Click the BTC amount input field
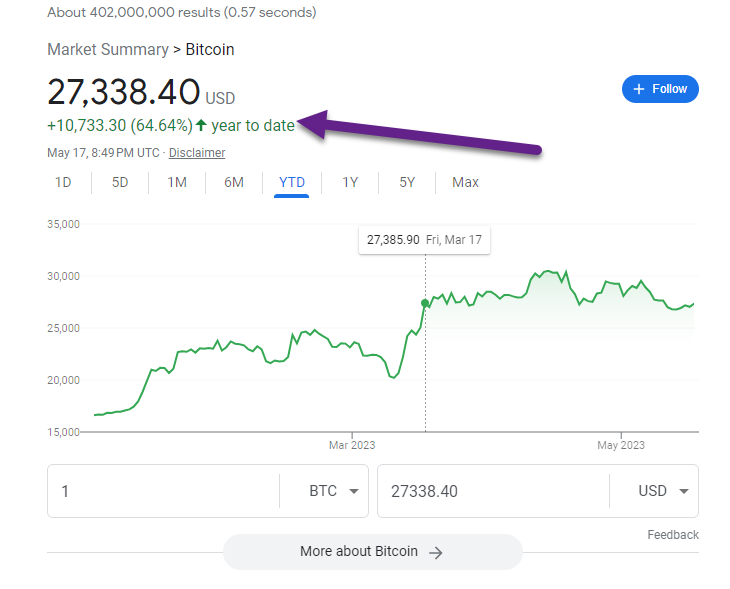Screen dimensions: 730x589 163,491
